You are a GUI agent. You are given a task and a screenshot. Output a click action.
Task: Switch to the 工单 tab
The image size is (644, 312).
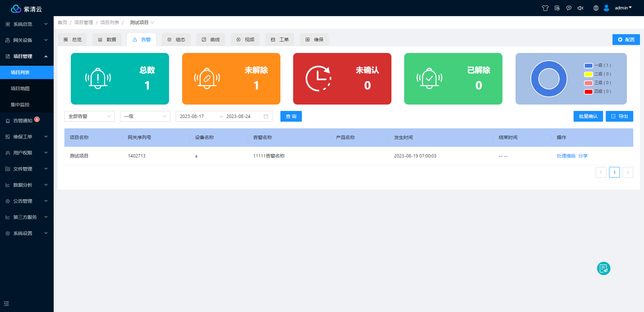pos(280,40)
